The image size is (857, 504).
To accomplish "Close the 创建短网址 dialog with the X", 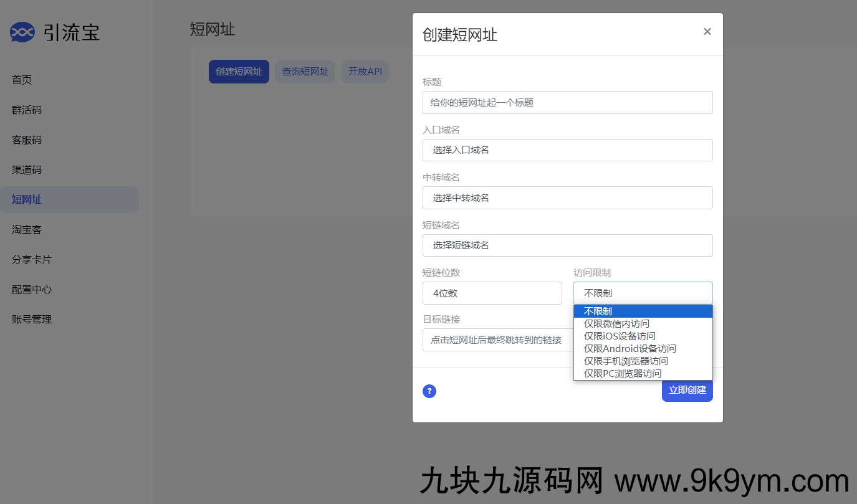I will [x=707, y=32].
